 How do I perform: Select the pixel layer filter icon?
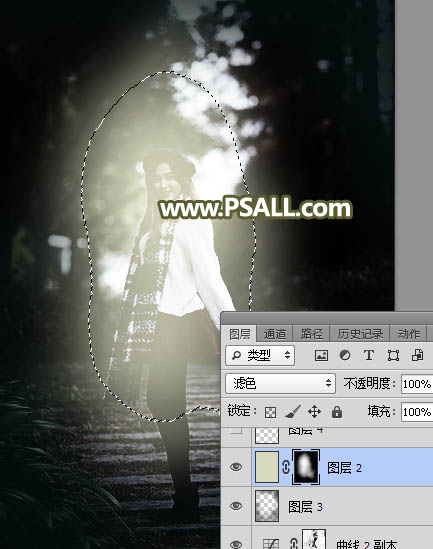[x=321, y=355]
